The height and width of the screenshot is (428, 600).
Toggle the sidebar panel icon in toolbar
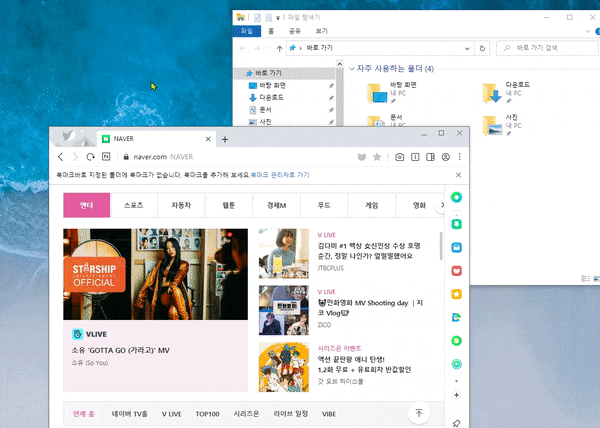click(x=430, y=157)
